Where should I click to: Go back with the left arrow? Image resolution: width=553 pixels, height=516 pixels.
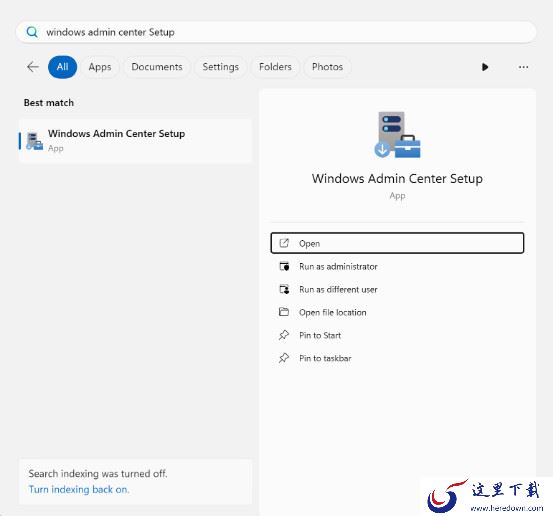click(33, 67)
